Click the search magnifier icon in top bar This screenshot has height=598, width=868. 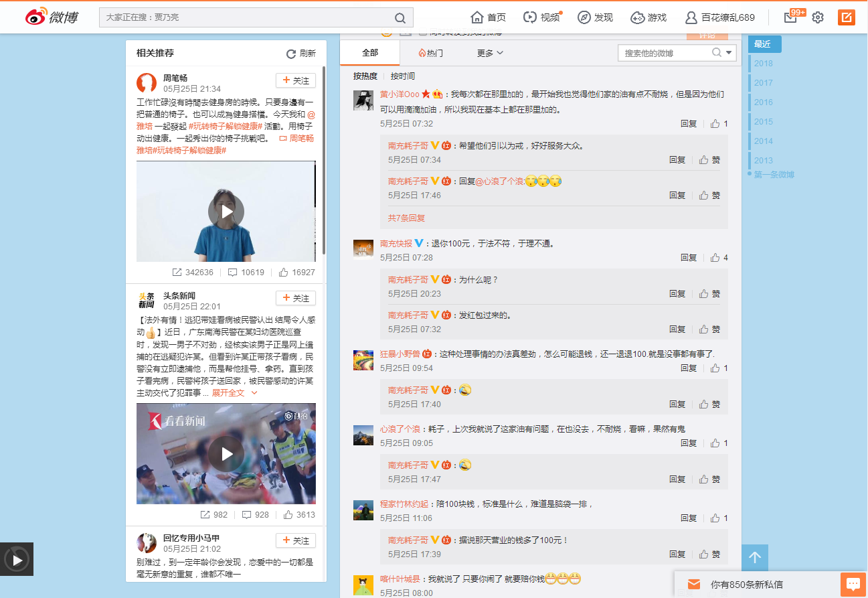(400, 18)
